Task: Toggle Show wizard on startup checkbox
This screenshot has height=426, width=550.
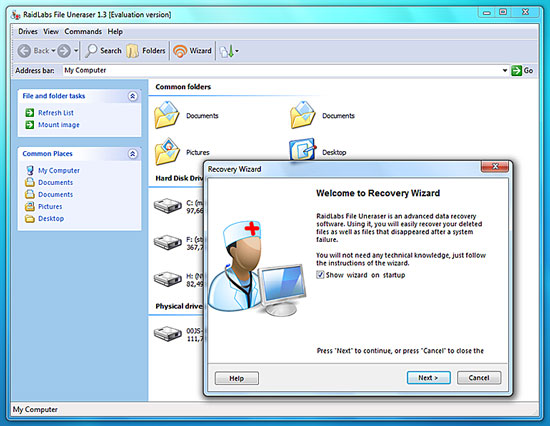Action: click(x=320, y=275)
